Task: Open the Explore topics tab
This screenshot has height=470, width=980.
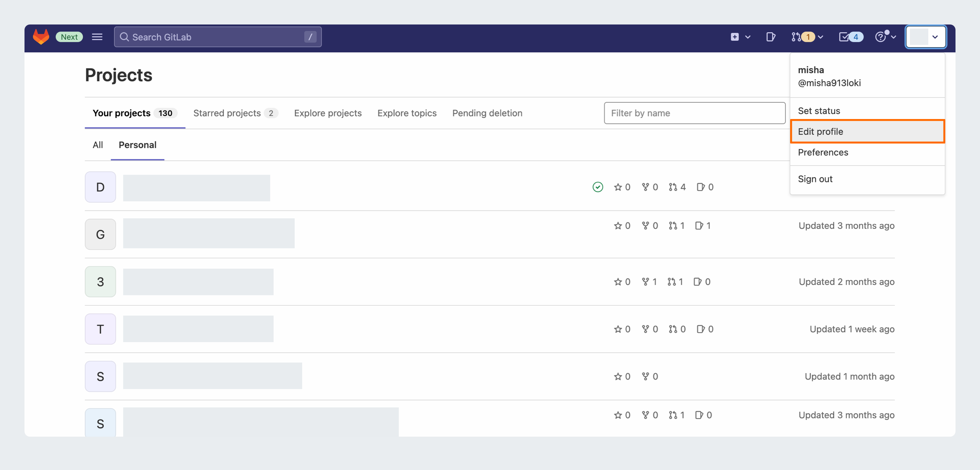Action: [407, 113]
